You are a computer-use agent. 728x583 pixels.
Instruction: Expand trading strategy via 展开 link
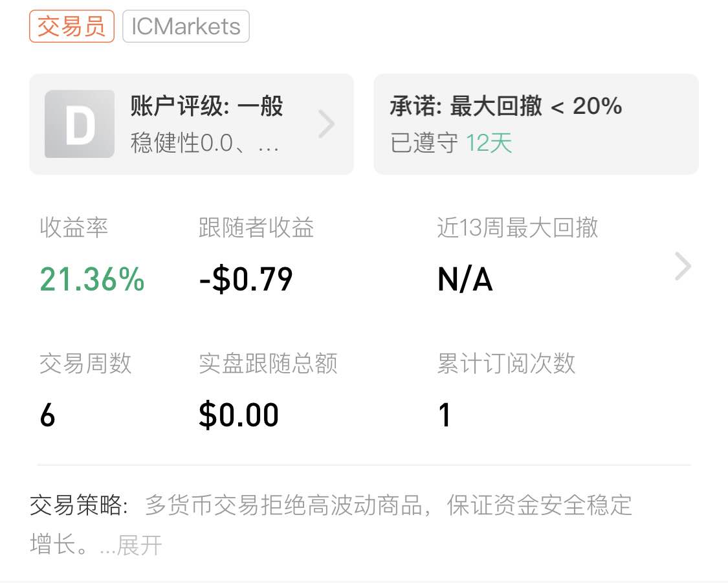[139, 545]
